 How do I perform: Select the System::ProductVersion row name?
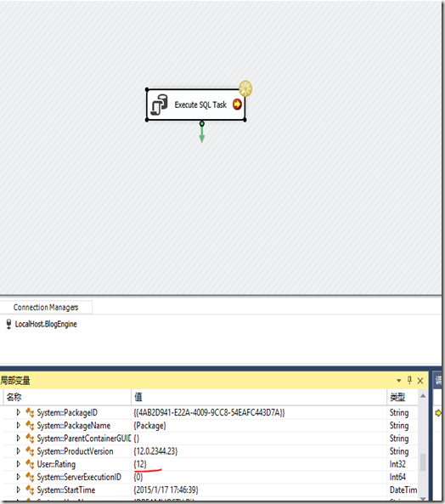point(75,451)
